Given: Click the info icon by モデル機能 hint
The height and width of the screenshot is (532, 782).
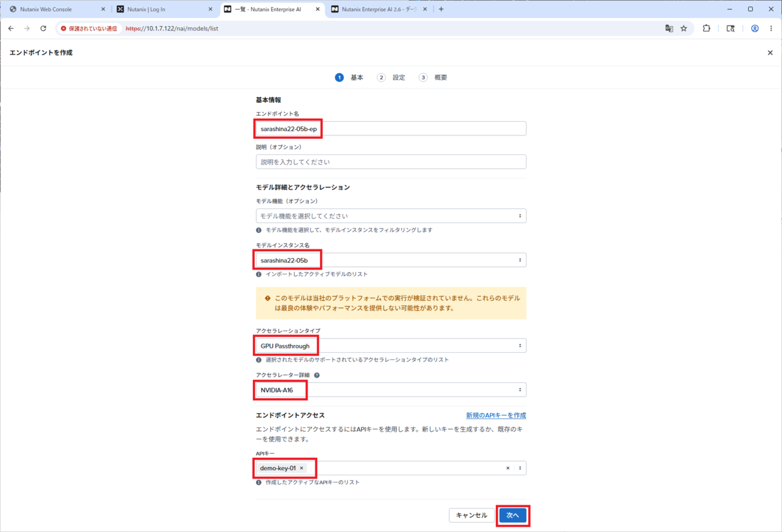Looking at the screenshot, I should [259, 230].
